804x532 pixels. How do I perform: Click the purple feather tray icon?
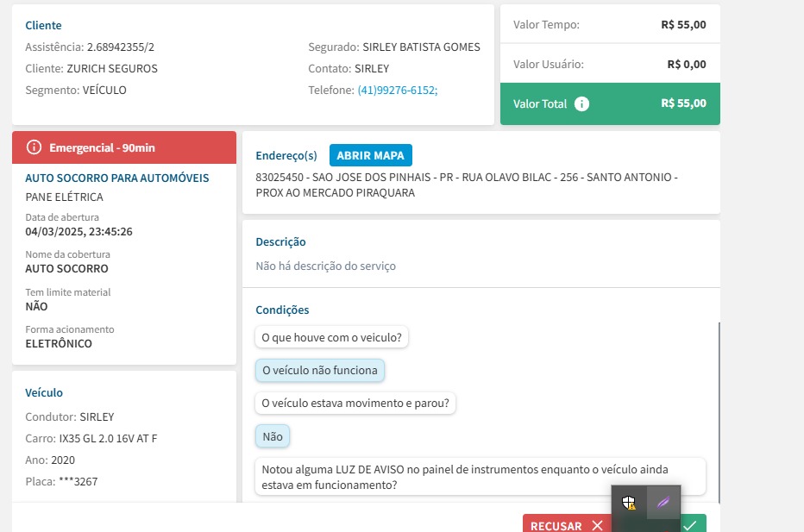[663, 503]
